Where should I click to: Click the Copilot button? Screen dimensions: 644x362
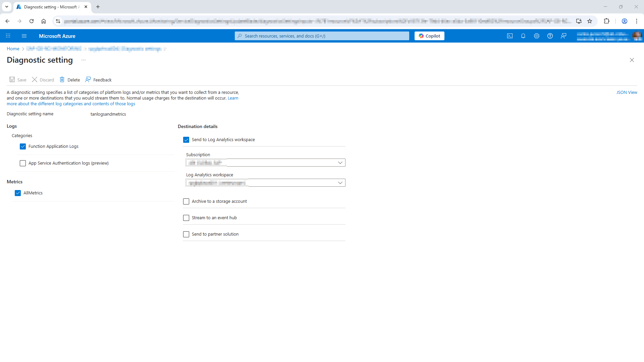coord(429,36)
